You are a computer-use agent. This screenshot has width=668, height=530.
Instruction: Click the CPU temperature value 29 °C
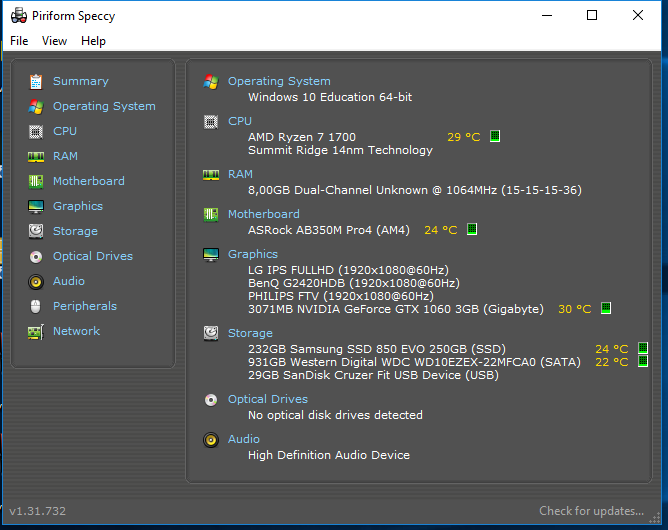point(464,137)
